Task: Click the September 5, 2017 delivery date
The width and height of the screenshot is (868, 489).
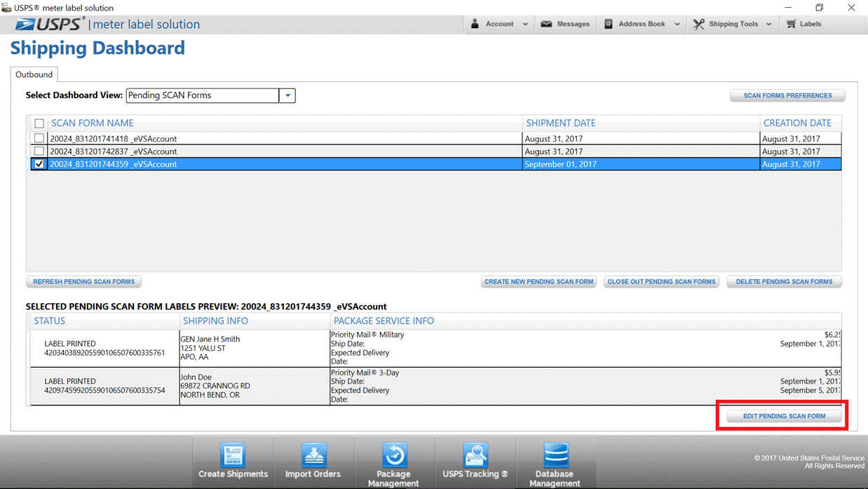Action: 810,390
